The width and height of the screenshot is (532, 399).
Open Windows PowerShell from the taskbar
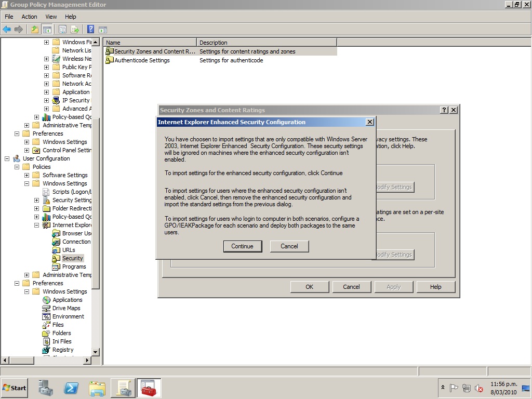click(71, 388)
